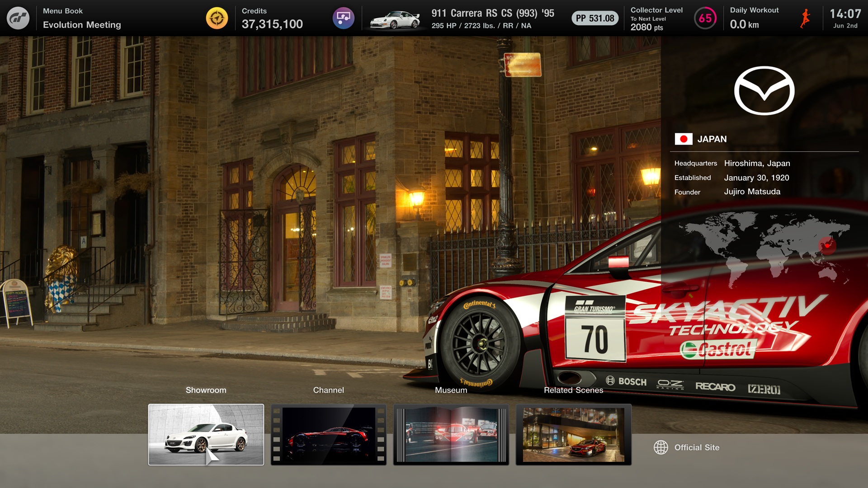Viewport: 868px width, 488px height.
Task: Click the Showroom label
Action: 206,390
